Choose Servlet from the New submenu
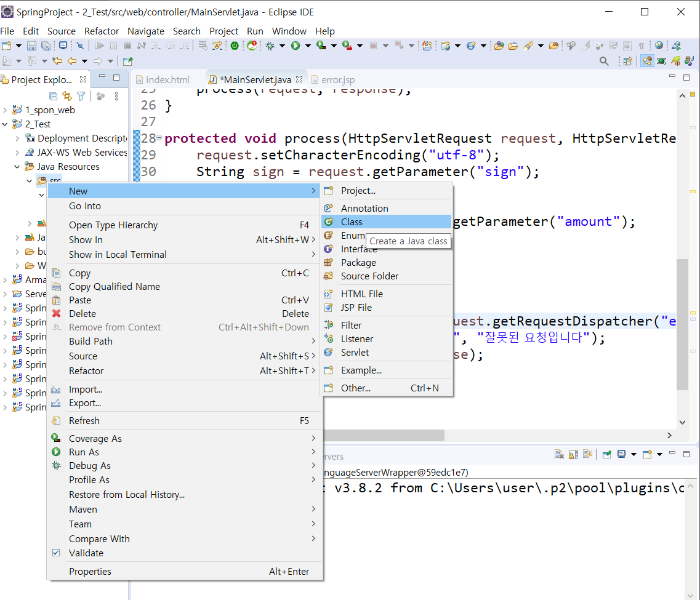700x600 pixels. (x=386, y=353)
